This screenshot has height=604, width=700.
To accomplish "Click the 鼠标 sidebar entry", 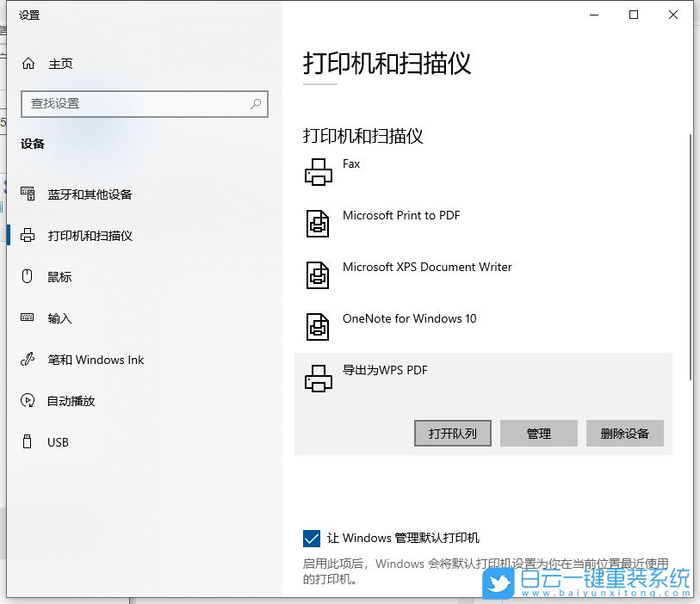I will (58, 277).
